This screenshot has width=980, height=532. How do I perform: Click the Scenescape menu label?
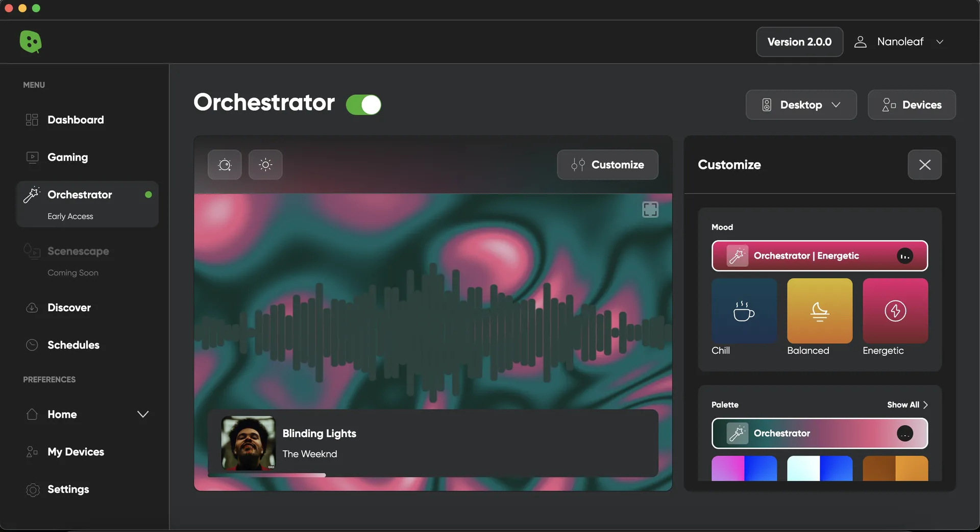78,251
